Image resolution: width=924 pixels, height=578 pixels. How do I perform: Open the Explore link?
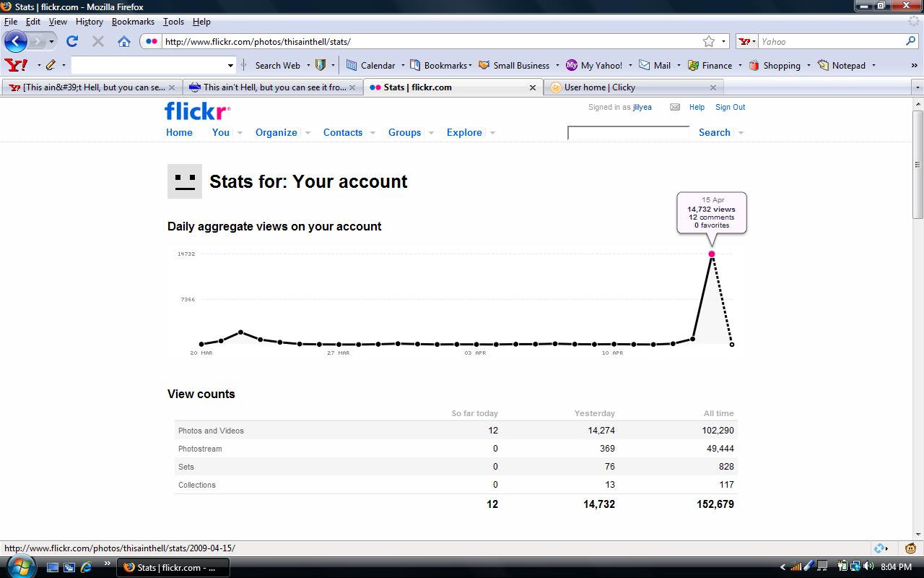(464, 132)
